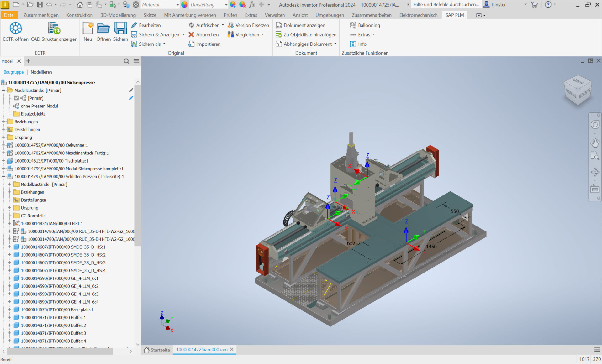The image size is (602, 364).
Task: Click the search icon in the Modell panel
Action: (126, 61)
